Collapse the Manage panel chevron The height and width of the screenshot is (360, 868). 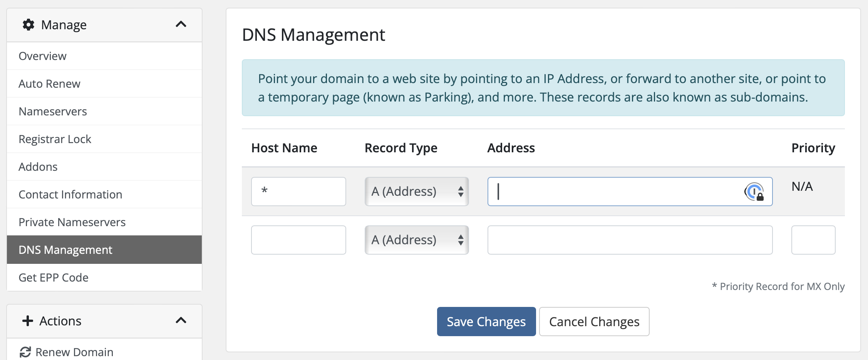point(181,24)
